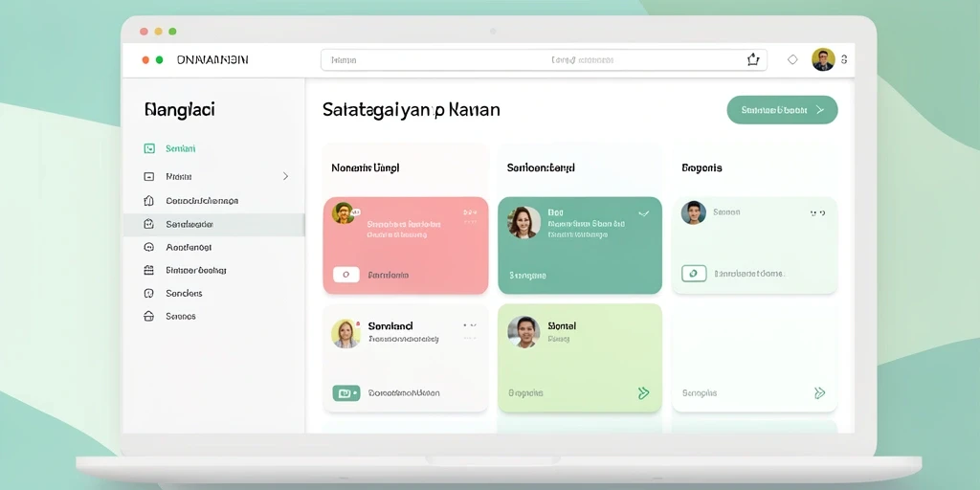Viewport: 980px width, 490px height.
Task: Click the Sonioan:tangl column header
Action: pos(541,167)
